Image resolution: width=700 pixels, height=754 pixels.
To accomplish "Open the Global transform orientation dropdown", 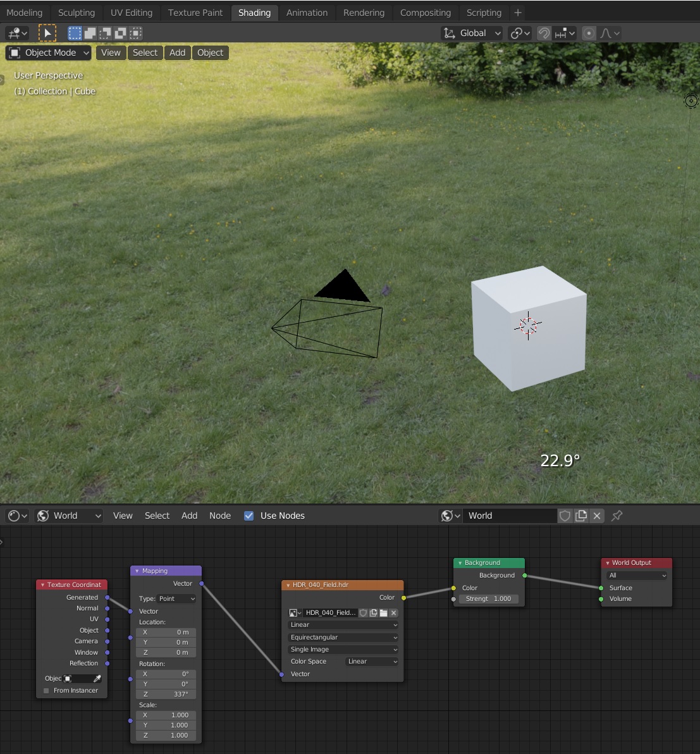I will coord(472,33).
